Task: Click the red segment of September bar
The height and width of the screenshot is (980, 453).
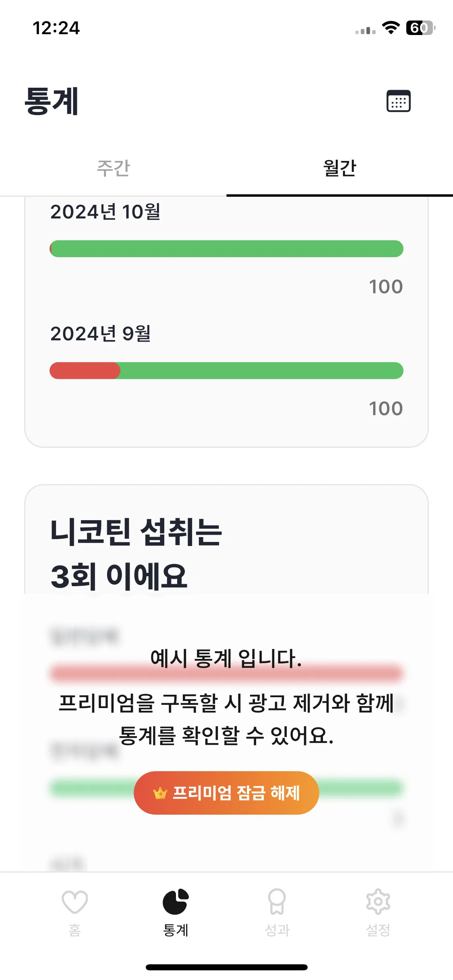Action: (x=85, y=371)
